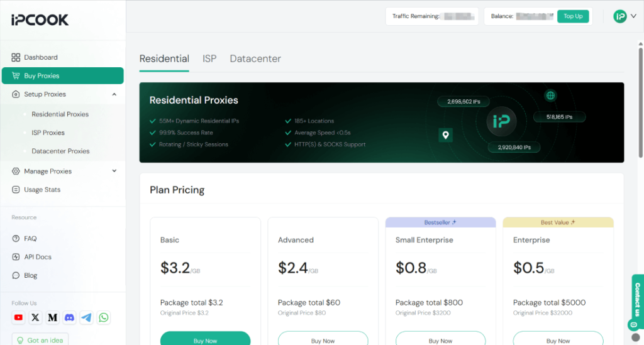Click the IPCOOK logo
Viewport: 644px width, 345px height.
click(x=40, y=20)
